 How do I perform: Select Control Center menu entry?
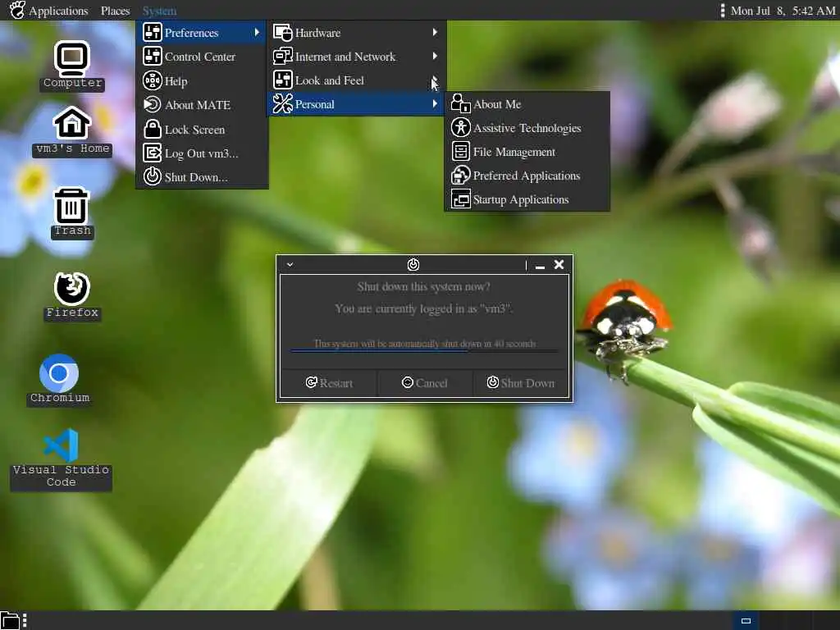click(x=202, y=57)
